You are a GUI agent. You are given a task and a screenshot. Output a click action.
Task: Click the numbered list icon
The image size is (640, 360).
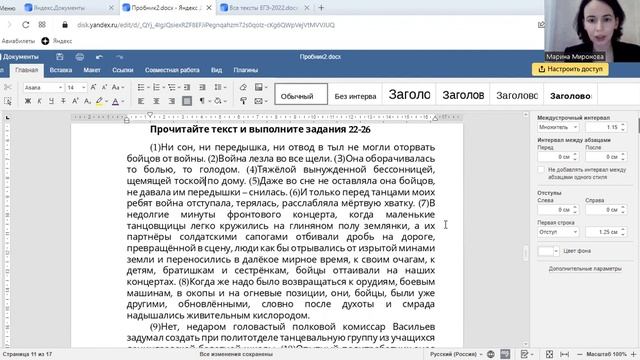tap(158, 87)
